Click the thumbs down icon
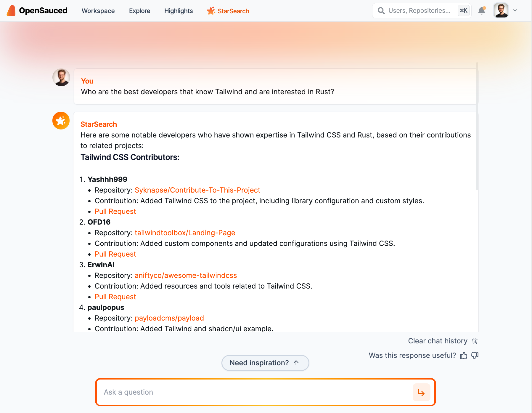This screenshot has height=413, width=532. pos(475,356)
